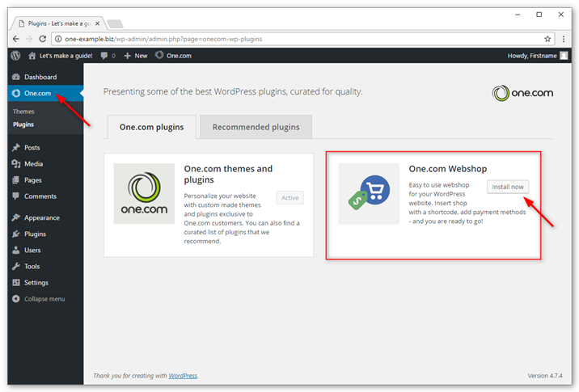Click the Media library icon

[16, 164]
